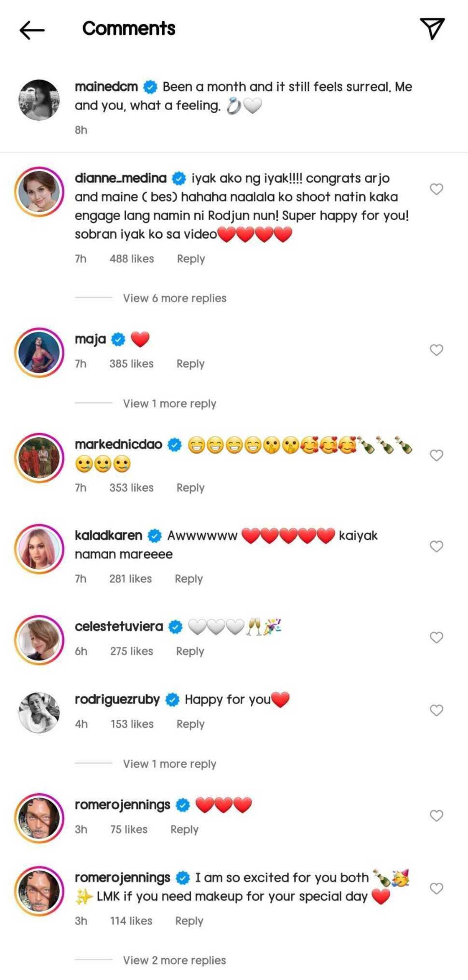The height and width of the screenshot is (980, 468).
Task: Like dianne_medina's comment with heart
Action: tap(436, 189)
